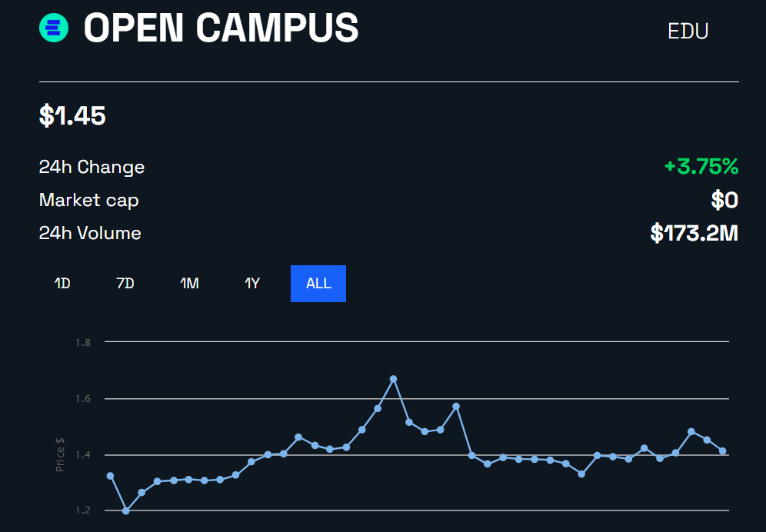Click the first data point of the chart
The image size is (766, 532).
(111, 476)
